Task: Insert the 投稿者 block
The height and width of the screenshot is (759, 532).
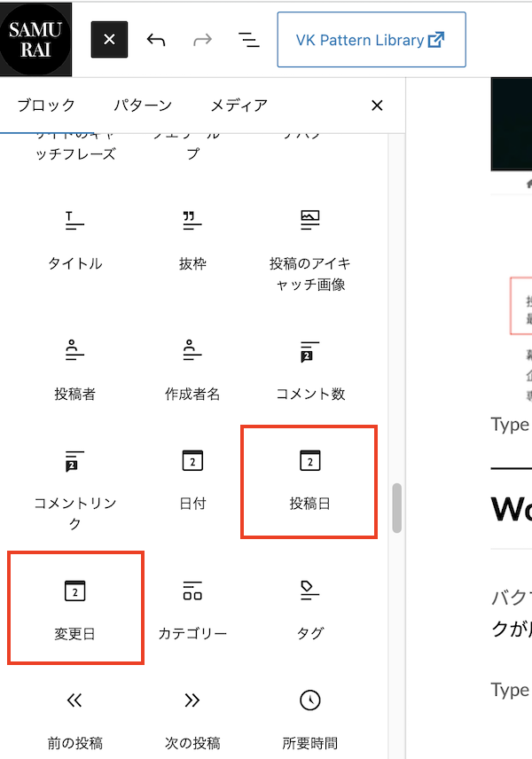Action: (x=75, y=372)
